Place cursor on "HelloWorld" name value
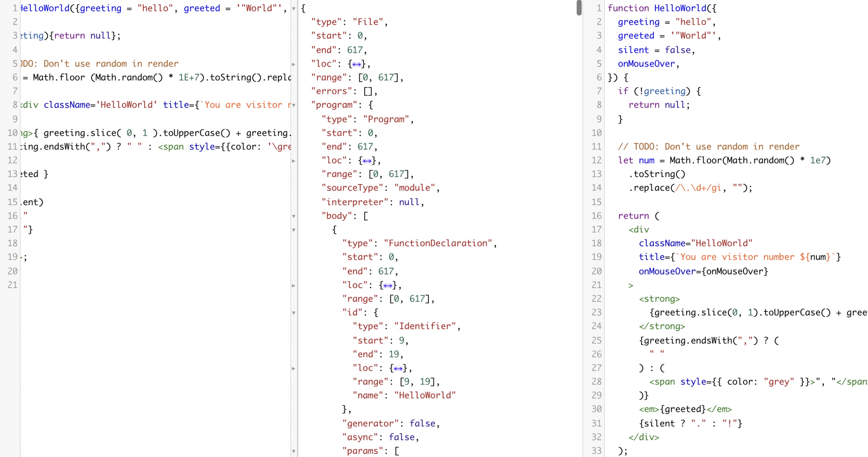 (x=425, y=395)
